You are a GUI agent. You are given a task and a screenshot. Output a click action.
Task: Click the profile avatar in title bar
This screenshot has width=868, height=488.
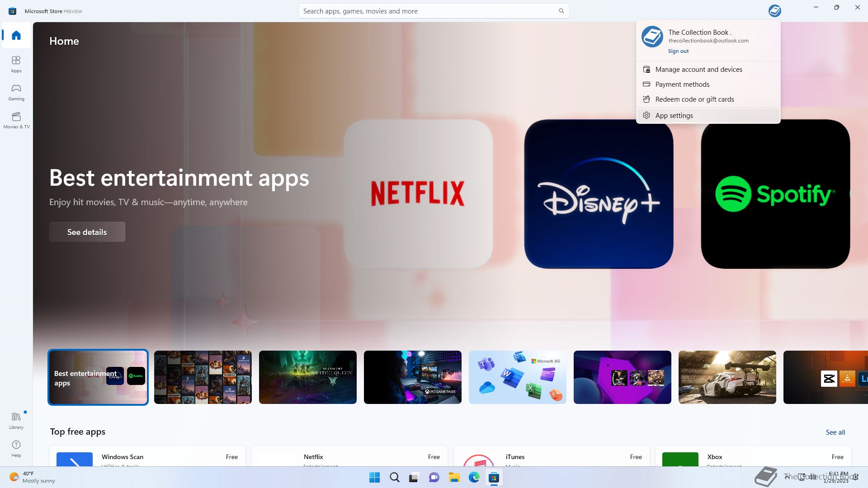[x=774, y=11]
